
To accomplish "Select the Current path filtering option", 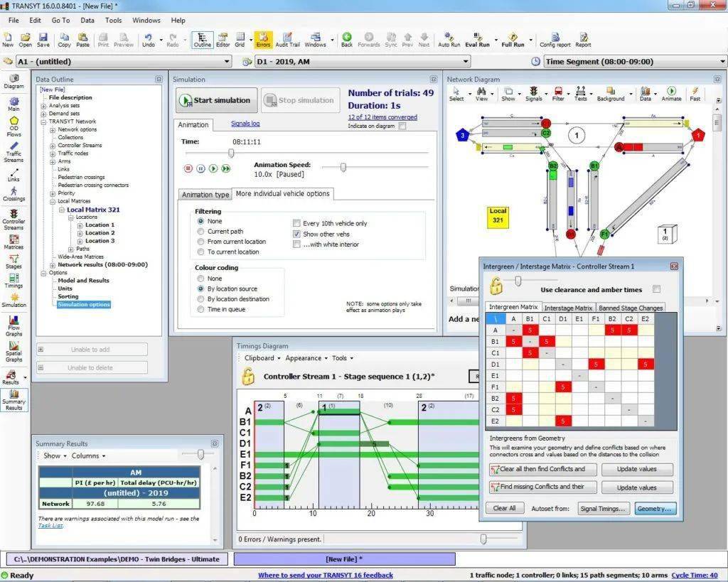I will pos(201,232).
